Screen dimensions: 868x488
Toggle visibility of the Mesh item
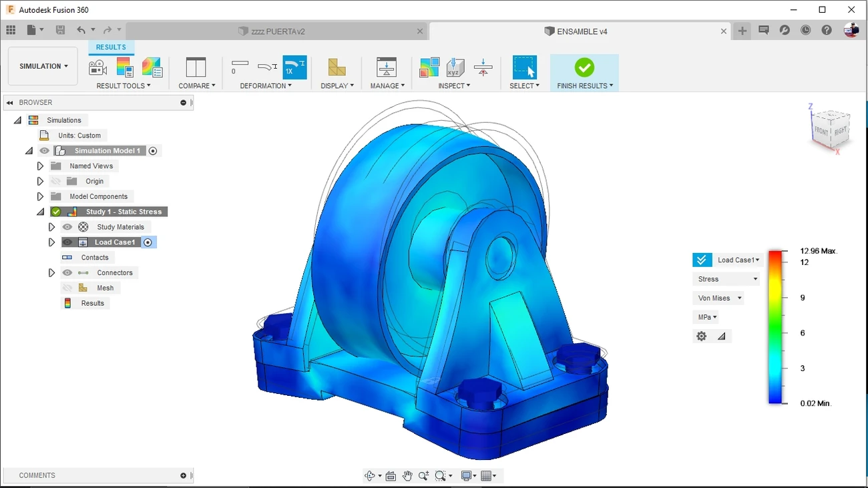pos(67,288)
